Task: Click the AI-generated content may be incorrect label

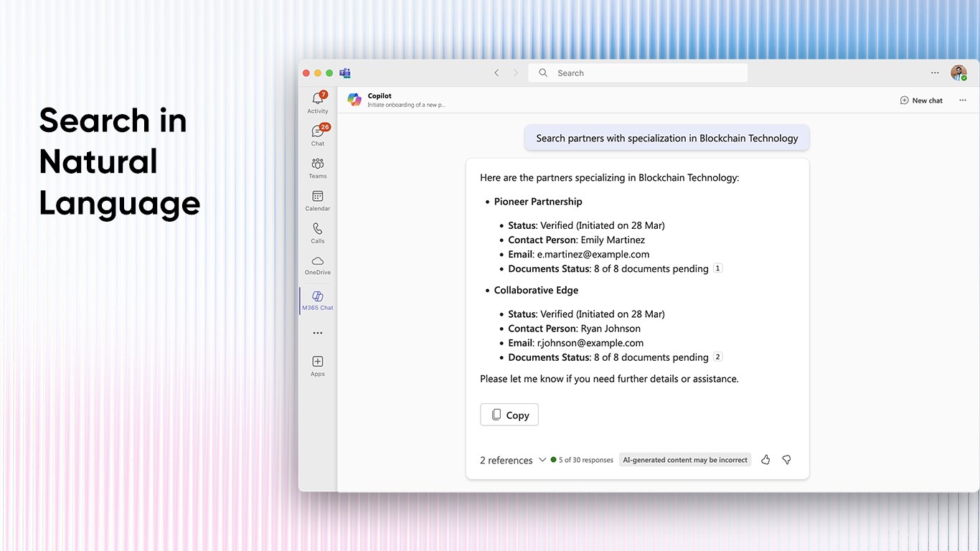Action: tap(685, 460)
